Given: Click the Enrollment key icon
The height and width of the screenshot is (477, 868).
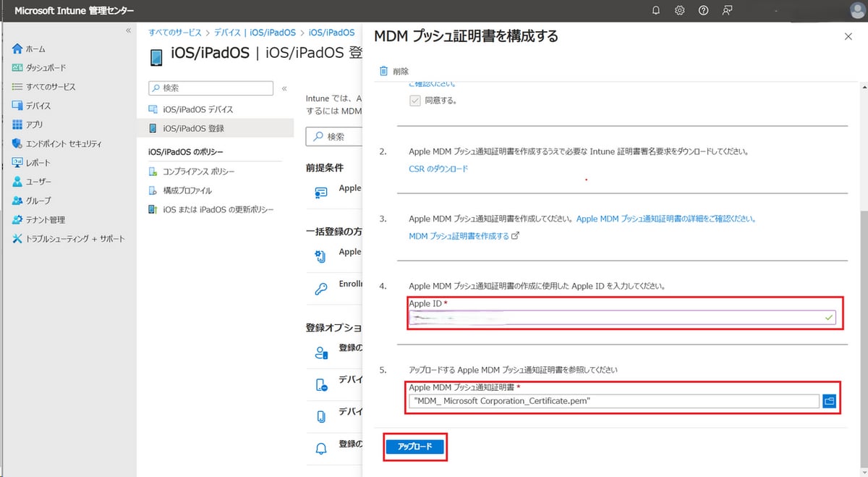Looking at the screenshot, I should (321, 289).
